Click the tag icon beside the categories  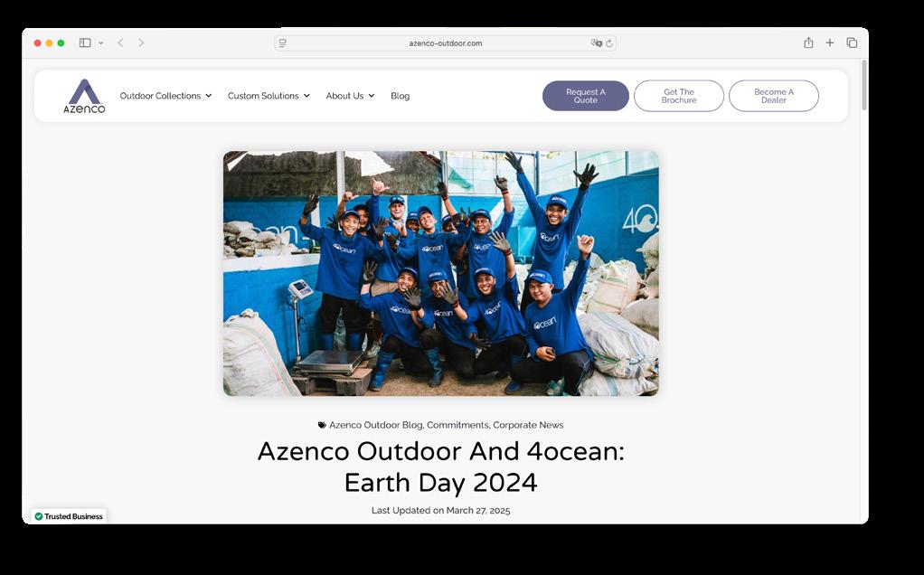click(322, 425)
